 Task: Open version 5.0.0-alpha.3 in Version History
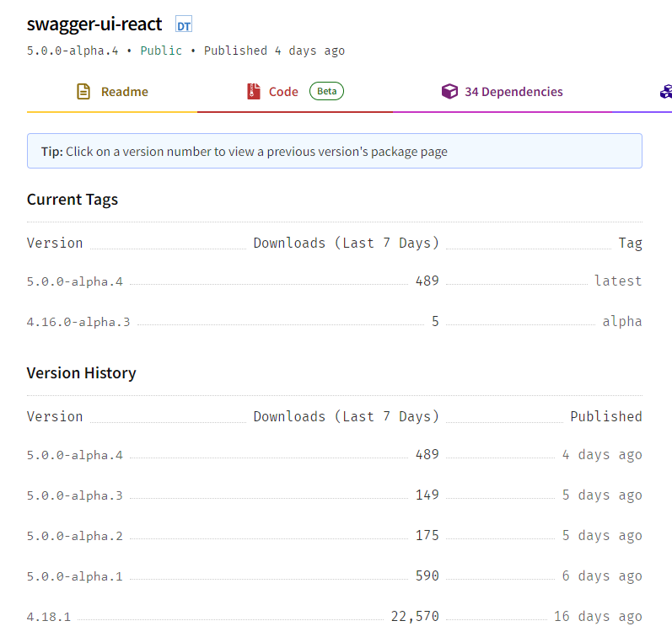point(75,495)
